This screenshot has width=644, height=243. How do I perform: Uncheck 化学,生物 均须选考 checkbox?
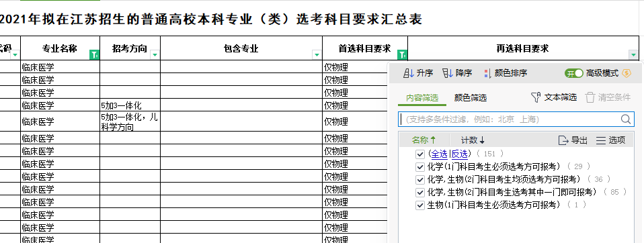pos(419,179)
